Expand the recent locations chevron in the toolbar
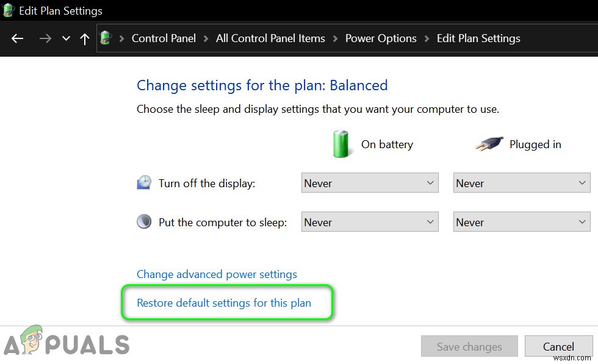The width and height of the screenshot is (598, 364). point(65,38)
